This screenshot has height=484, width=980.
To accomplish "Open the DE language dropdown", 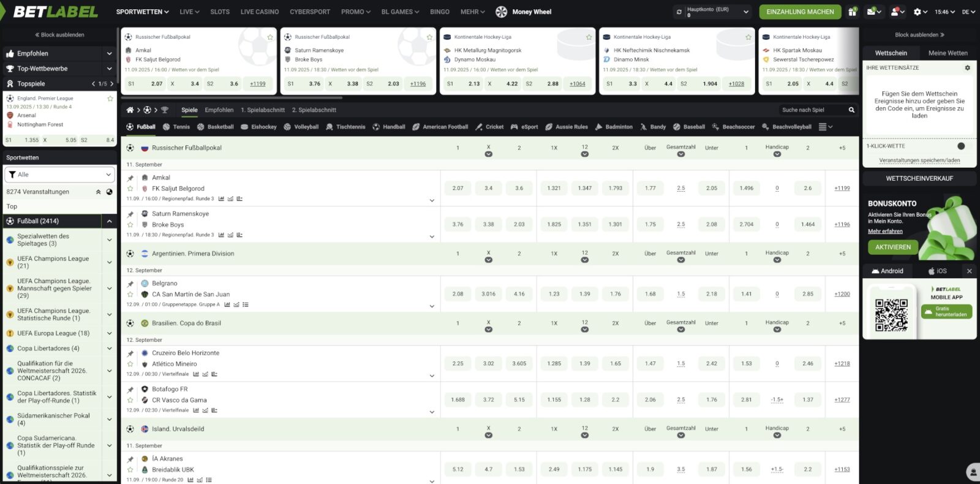I will (x=968, y=12).
